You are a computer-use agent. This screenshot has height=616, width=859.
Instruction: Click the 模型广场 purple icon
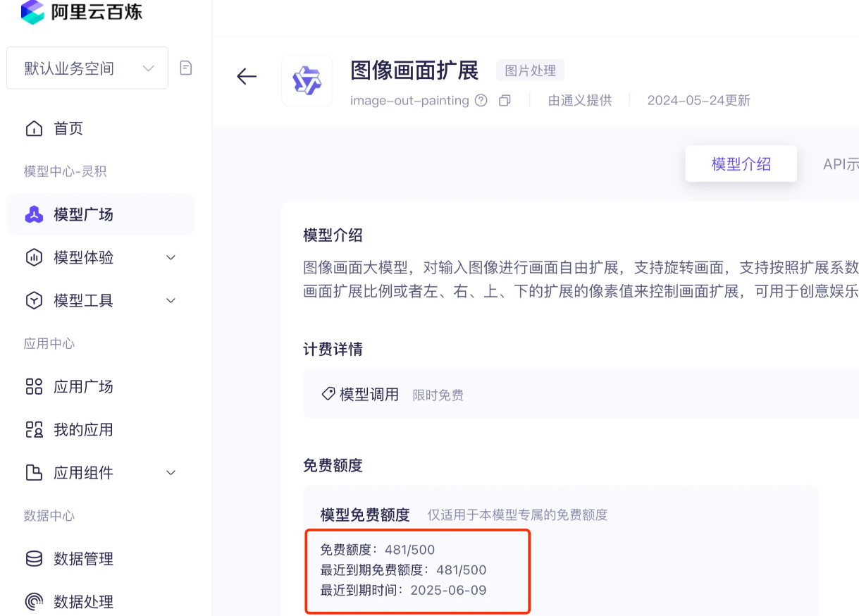[x=34, y=214]
